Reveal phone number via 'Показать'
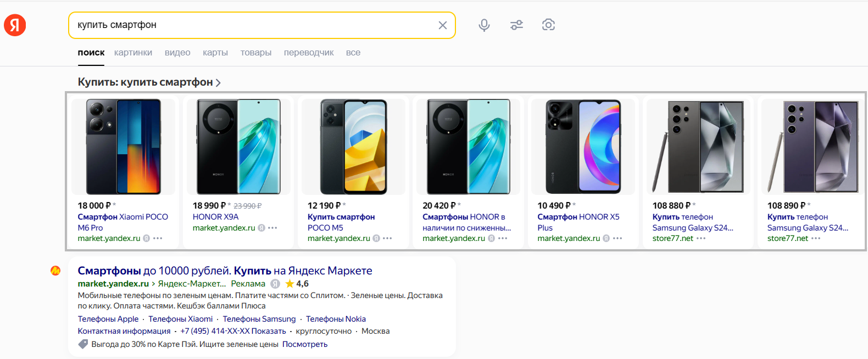 [x=269, y=331]
